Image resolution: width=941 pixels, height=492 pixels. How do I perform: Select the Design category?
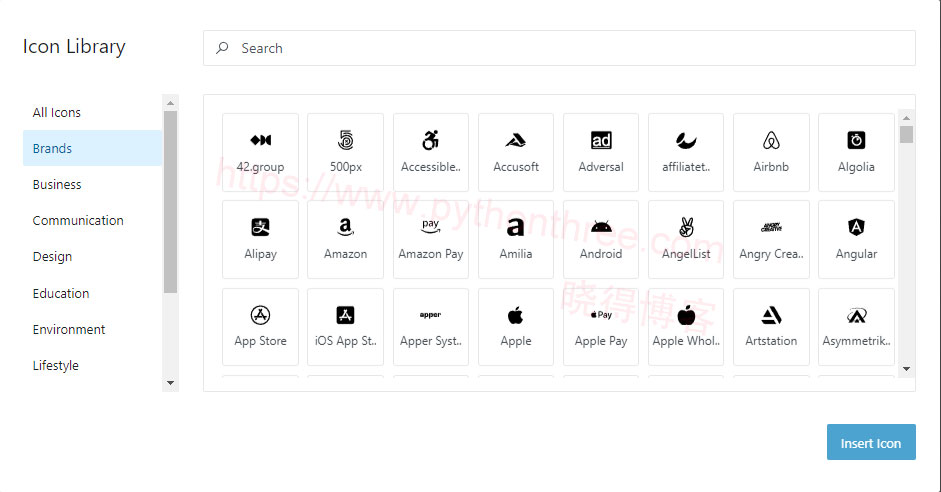(x=92, y=256)
